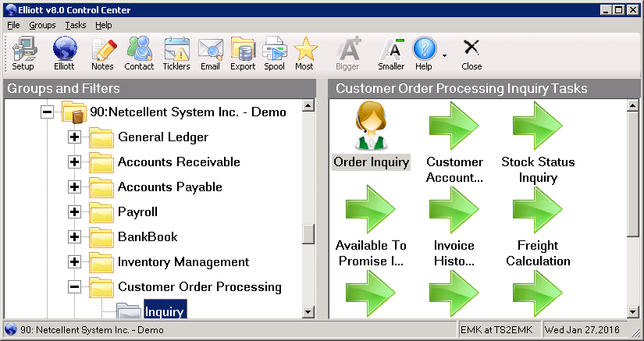Click the Inquiry gray folder icon
Image resolution: width=644 pixels, height=341 pixels.
129,311
